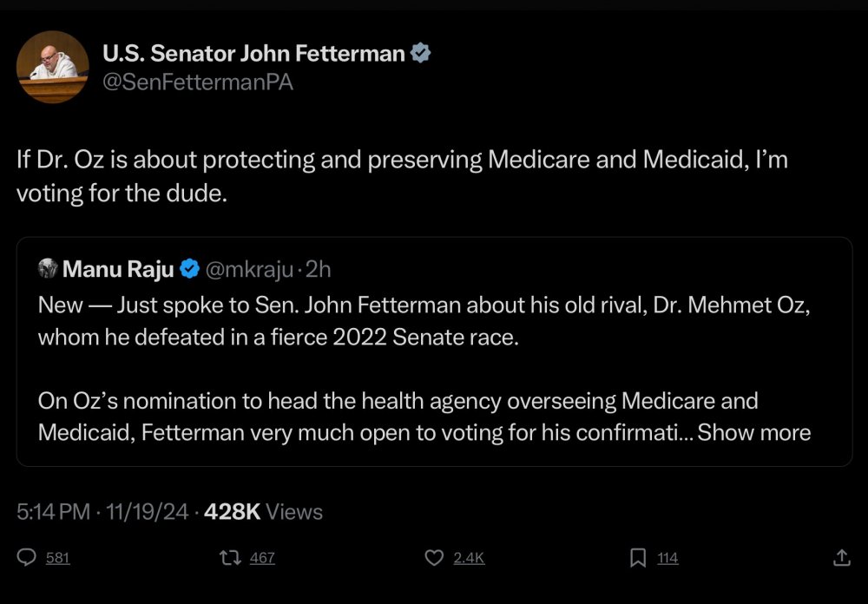Open Senator Fetterman's profile picture
This screenshot has height=604, width=868.
pos(52,67)
